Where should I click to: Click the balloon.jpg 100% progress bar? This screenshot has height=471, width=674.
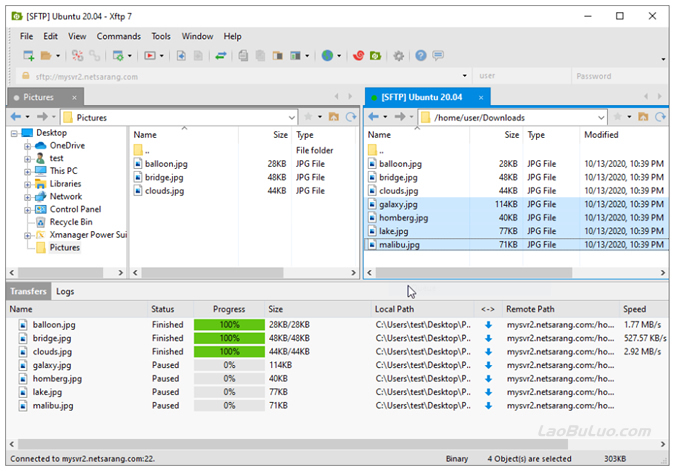tap(229, 325)
